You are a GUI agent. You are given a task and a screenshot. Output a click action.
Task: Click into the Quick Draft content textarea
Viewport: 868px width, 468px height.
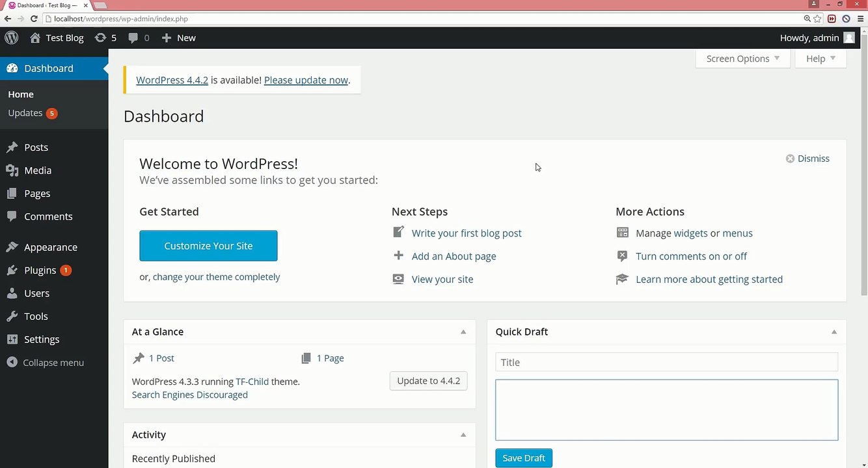(x=666, y=410)
